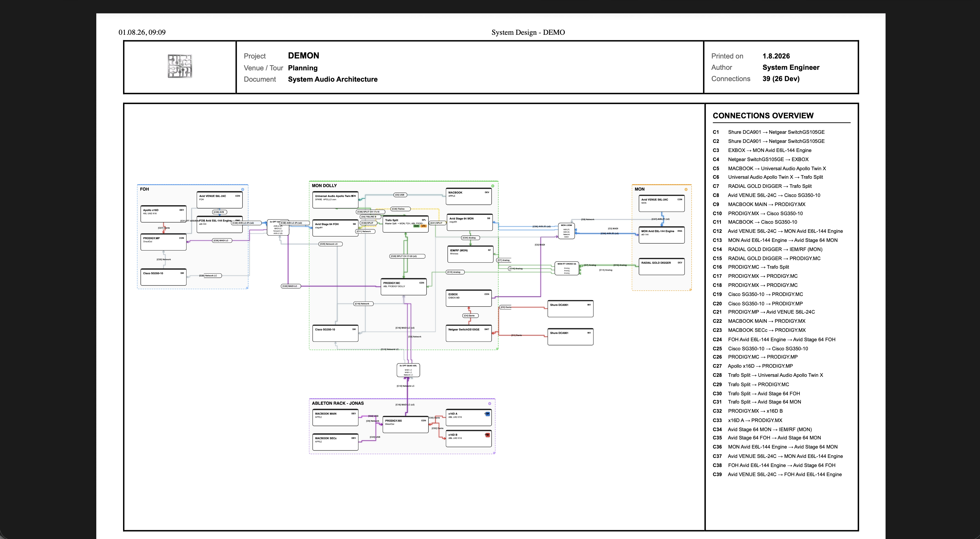Click the connections count 39 (26 Dev)
This screenshot has width=980, height=539.
(x=781, y=79)
